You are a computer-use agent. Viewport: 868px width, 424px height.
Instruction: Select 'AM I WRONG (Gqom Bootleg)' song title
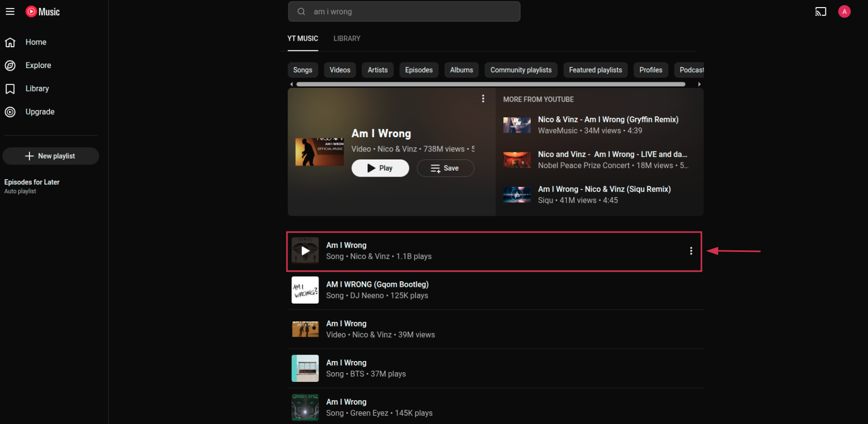pos(377,284)
